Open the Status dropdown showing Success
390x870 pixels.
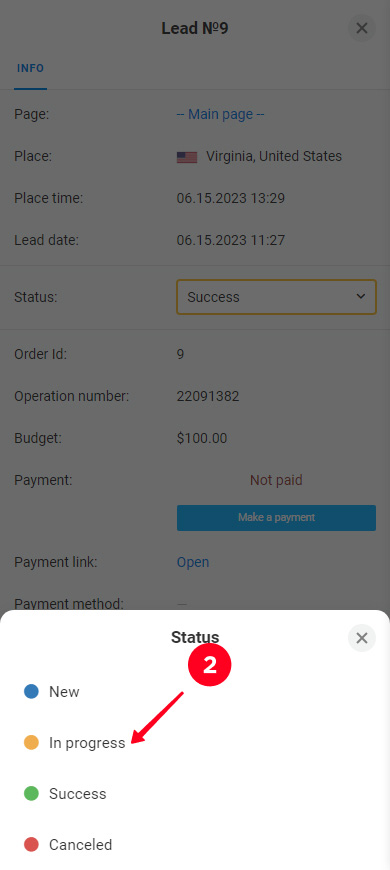tap(276, 297)
